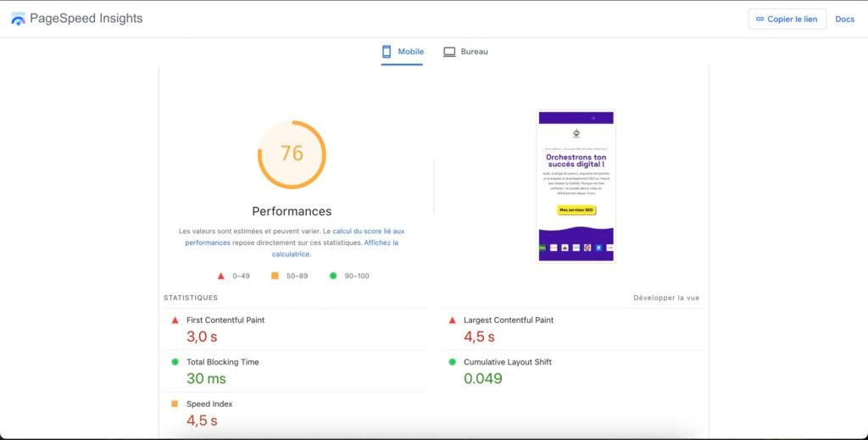The height and width of the screenshot is (440, 868).
Task: Click the PageSpeed Insights title text
Action: (86, 19)
